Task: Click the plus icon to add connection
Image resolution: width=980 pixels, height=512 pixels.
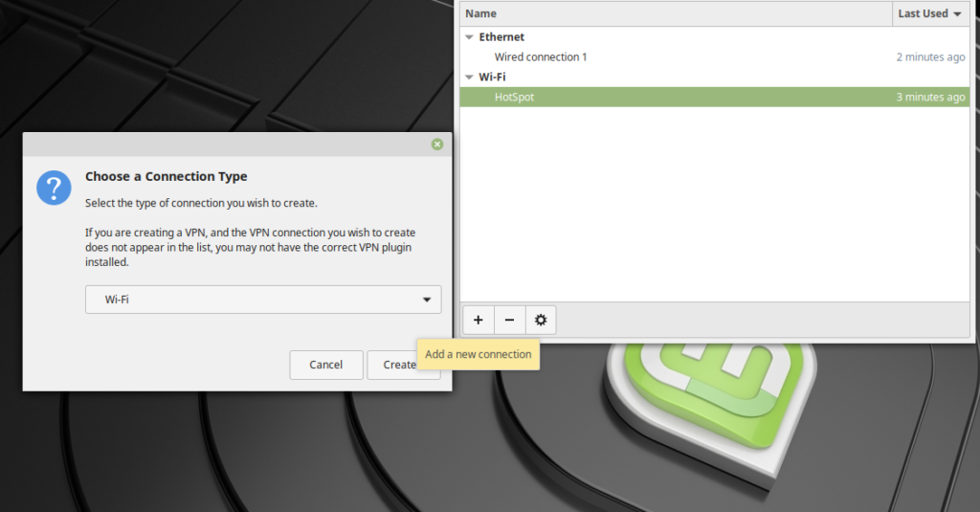Action: pyautogui.click(x=479, y=320)
